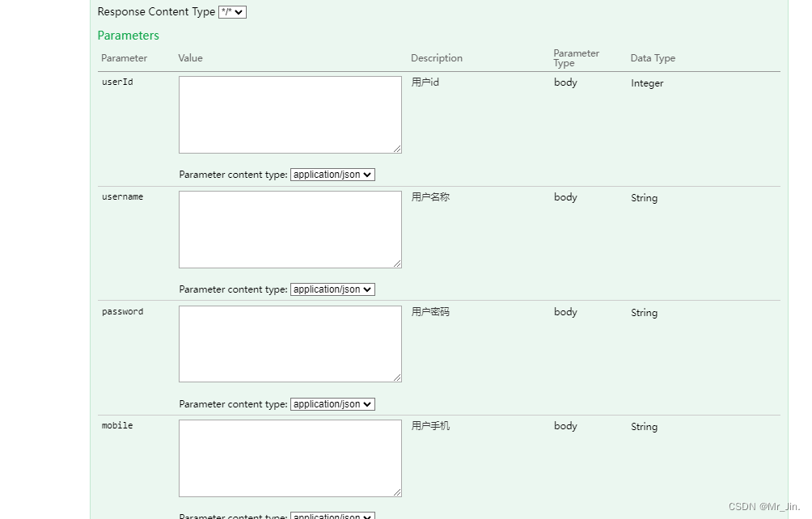The width and height of the screenshot is (812, 519).
Task: Open the userId parameter content type dropdown
Action: [x=332, y=174]
